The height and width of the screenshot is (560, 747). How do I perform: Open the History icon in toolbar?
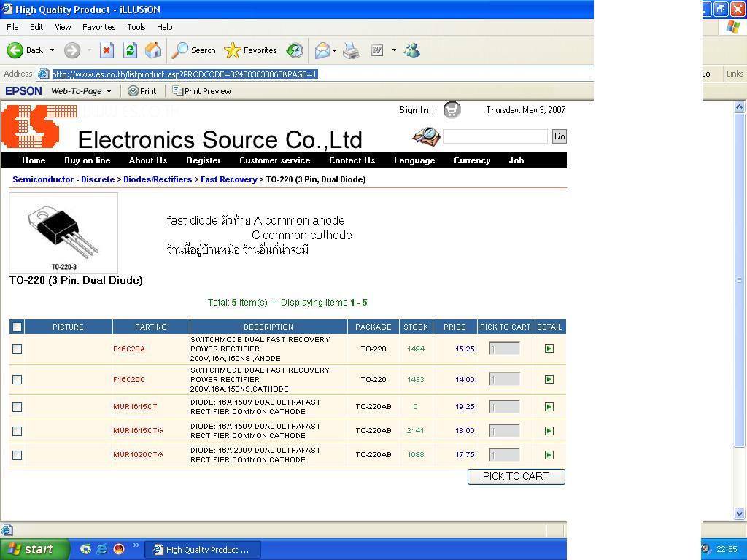click(295, 50)
